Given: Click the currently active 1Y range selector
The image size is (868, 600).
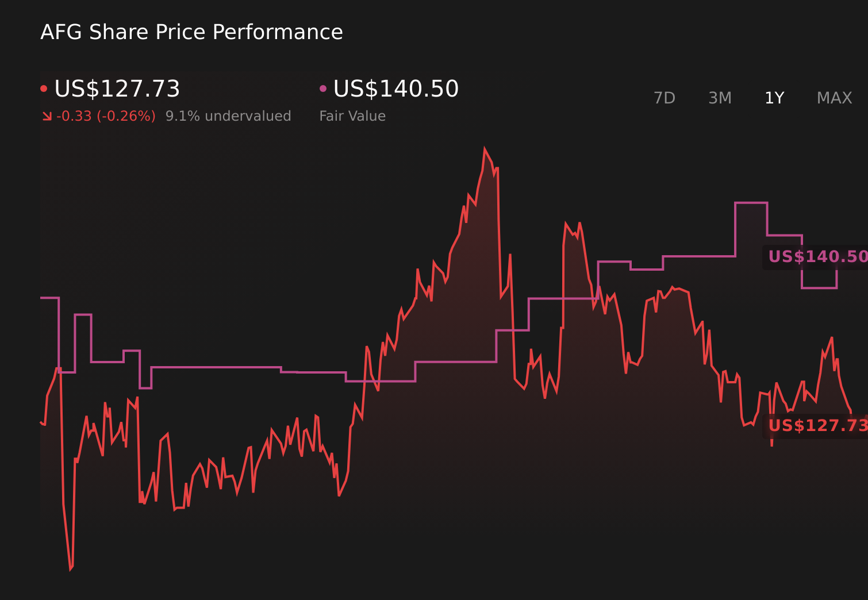Looking at the screenshot, I should point(774,98).
